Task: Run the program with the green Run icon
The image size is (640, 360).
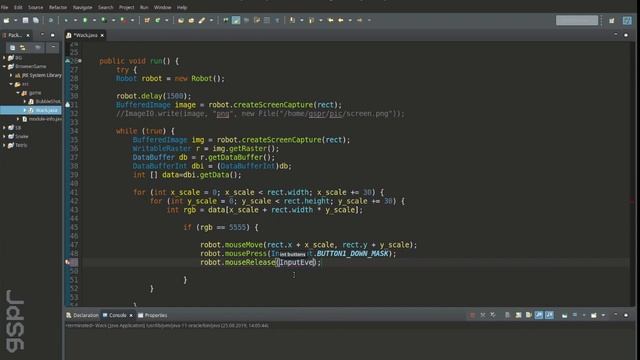Action: [x=85, y=20]
